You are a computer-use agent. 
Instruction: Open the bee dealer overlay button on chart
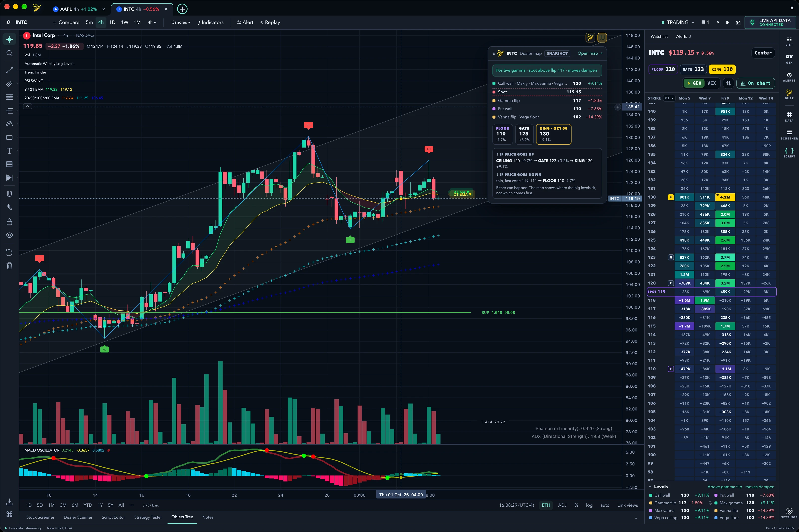pyautogui.click(x=590, y=38)
